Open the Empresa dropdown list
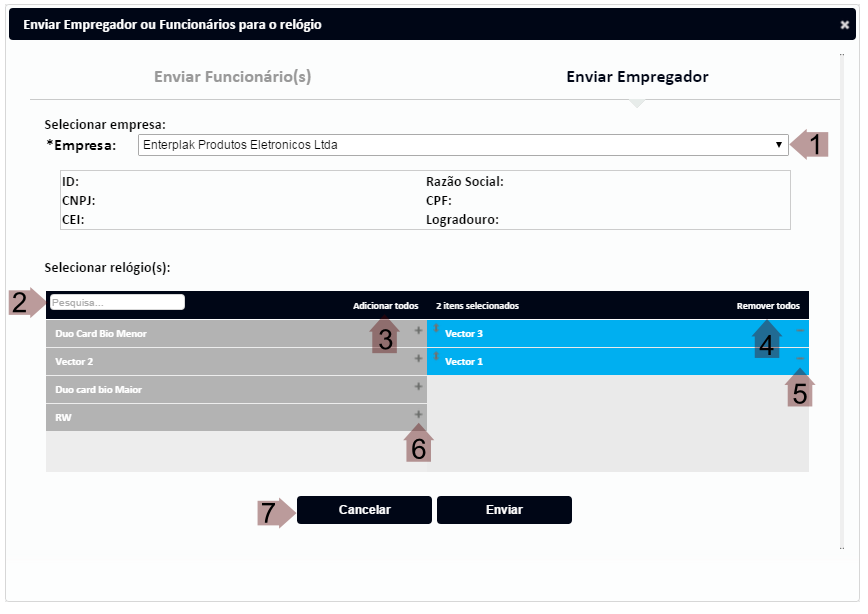Image resolution: width=868 pixels, height=614 pixels. (463, 145)
